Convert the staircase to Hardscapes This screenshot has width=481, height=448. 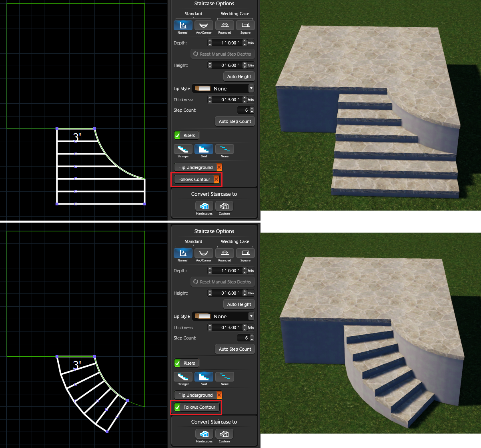click(x=204, y=206)
